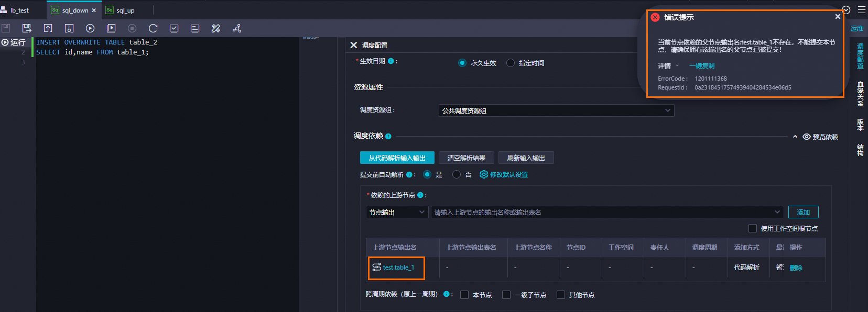Open 节点输出 type dropdown
This screenshot has width=868, height=312.
(x=397, y=212)
